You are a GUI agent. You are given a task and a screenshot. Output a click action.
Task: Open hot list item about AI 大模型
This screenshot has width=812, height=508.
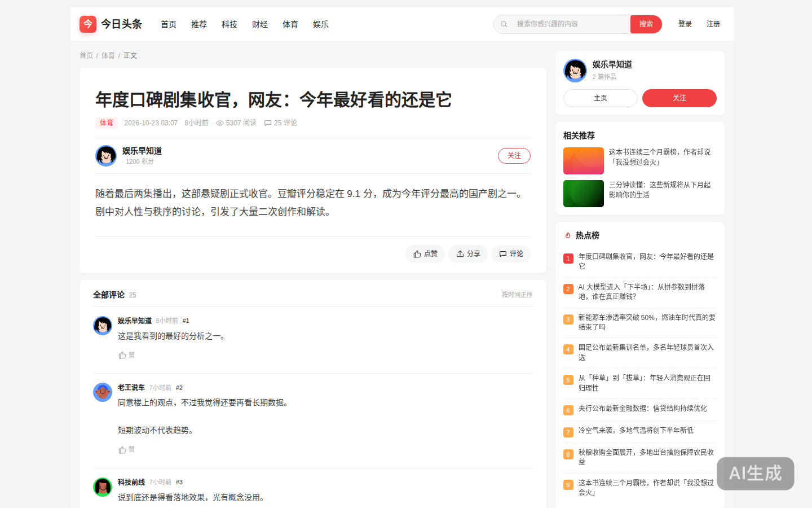click(642, 292)
